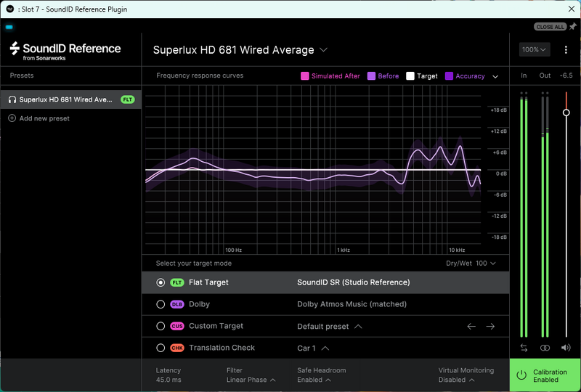The width and height of the screenshot is (581, 392).
Task: Open the 100% zoom dropdown
Action: pyautogui.click(x=535, y=49)
